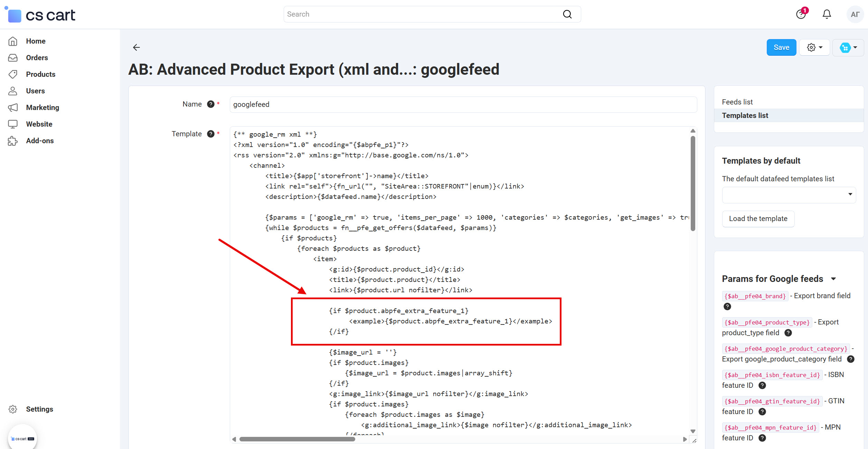This screenshot has width=868, height=449.
Task: Show help for Export brand field
Action: [x=727, y=306]
